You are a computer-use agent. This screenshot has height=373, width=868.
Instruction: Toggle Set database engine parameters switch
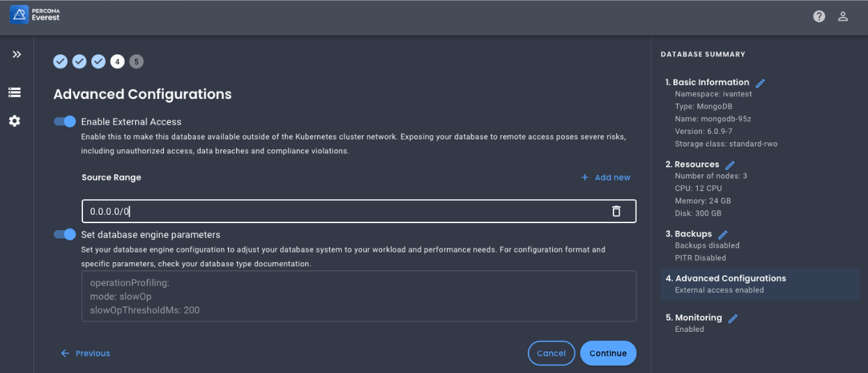click(x=66, y=234)
